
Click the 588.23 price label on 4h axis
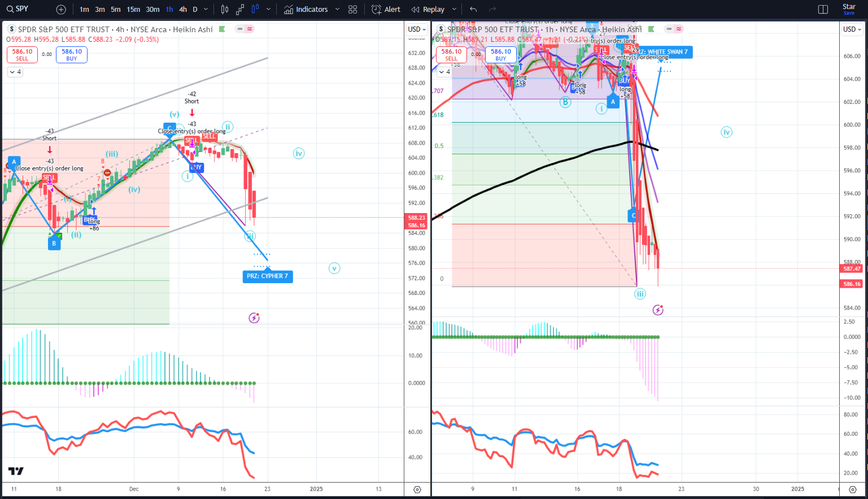pyautogui.click(x=417, y=218)
